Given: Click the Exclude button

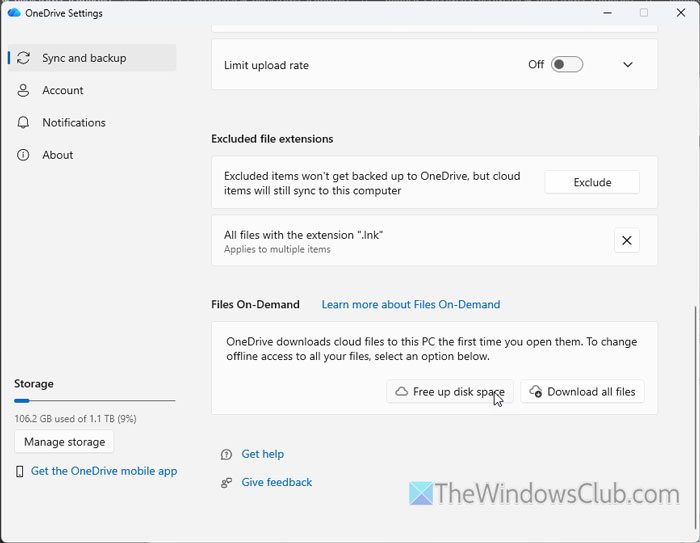Looking at the screenshot, I should pos(592,182).
